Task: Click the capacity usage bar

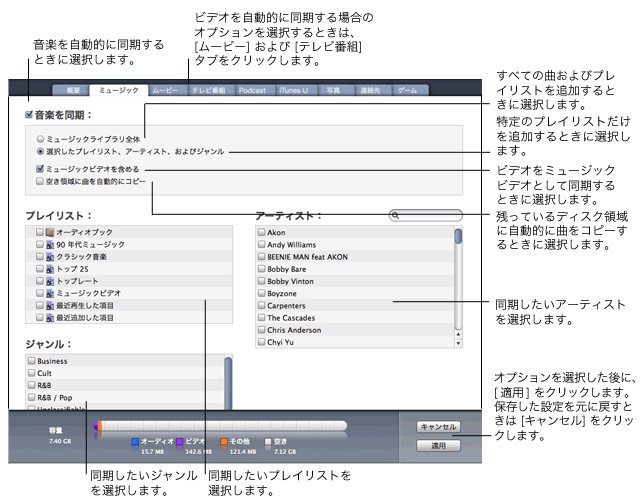Action: coord(220,426)
